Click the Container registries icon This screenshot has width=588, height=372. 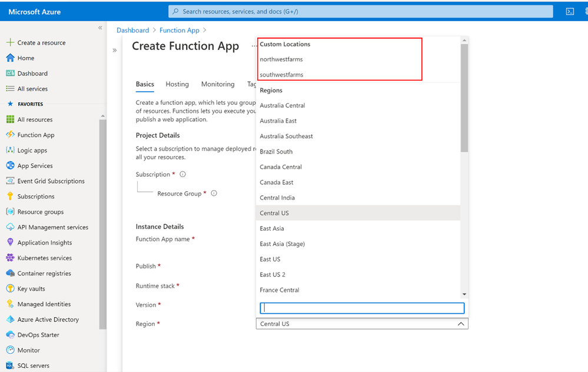[10, 273]
